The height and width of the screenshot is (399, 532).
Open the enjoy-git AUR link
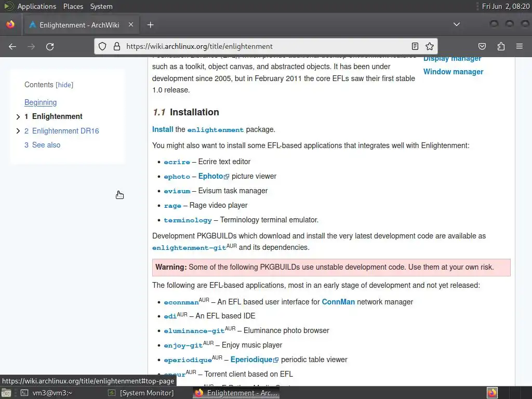pos(183,345)
